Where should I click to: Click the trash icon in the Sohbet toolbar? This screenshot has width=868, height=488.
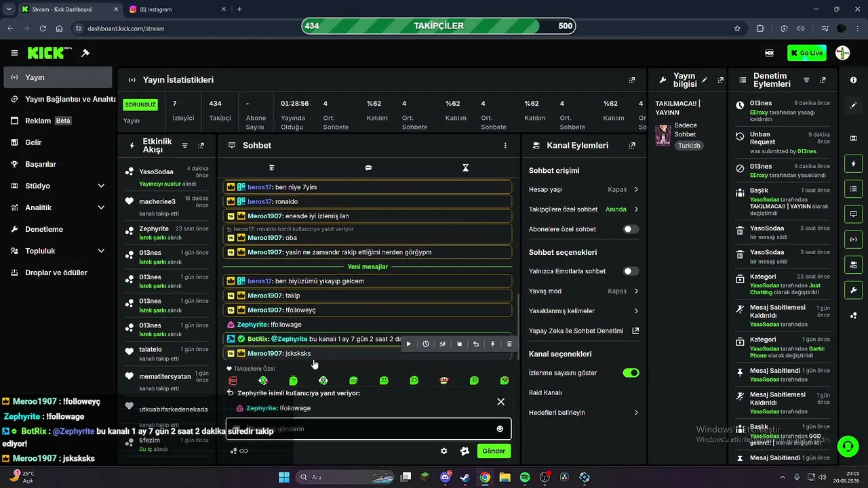(272, 167)
